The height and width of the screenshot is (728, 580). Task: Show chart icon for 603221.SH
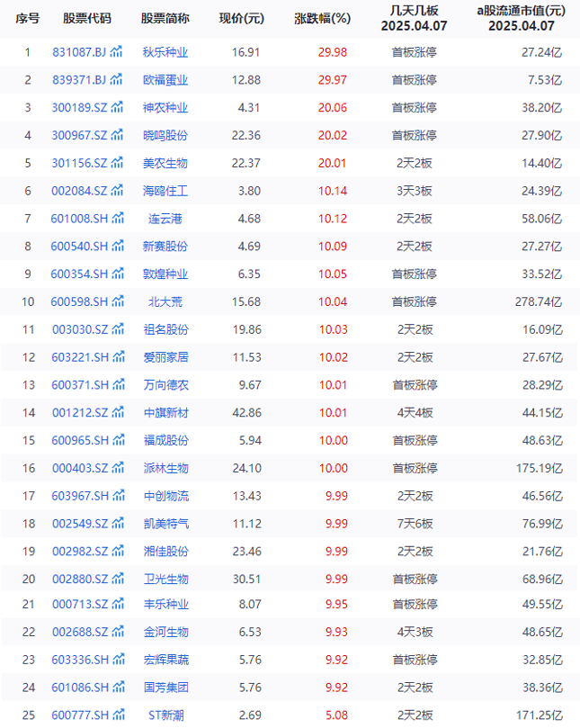pos(120,356)
